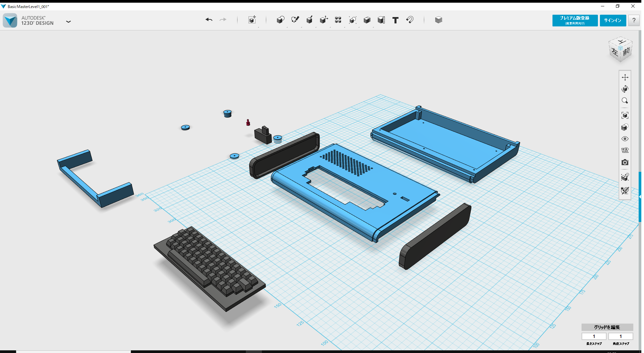
Task: Open the Pattern tool
Action: pos(338,20)
